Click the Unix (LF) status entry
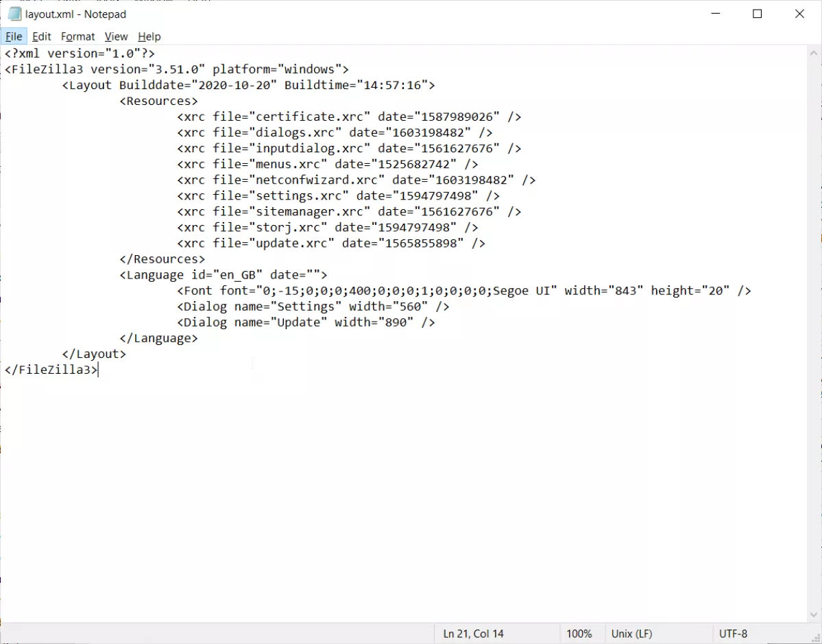Viewport: 822px width, 644px height. (631, 634)
